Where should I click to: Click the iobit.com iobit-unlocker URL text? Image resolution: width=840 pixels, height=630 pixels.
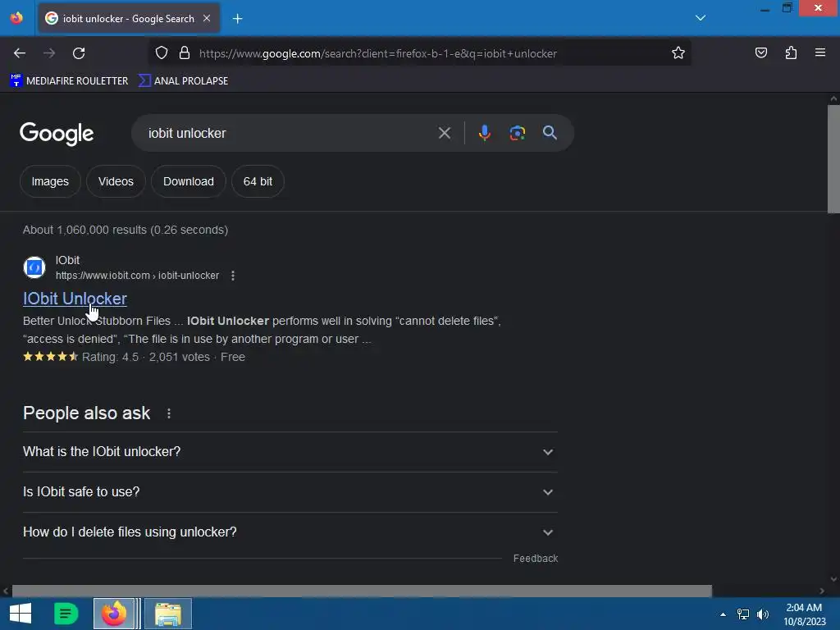point(137,276)
